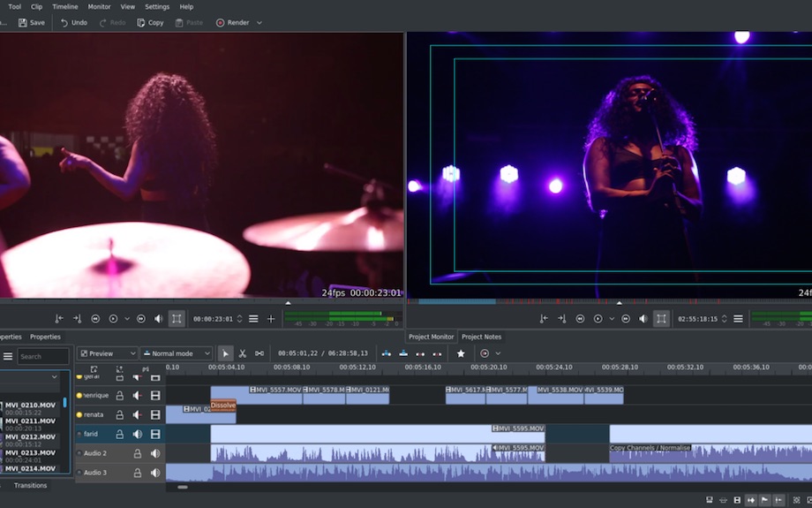Select the razor (scissors) tool
Viewport: 812px width, 508px height.
click(x=242, y=353)
